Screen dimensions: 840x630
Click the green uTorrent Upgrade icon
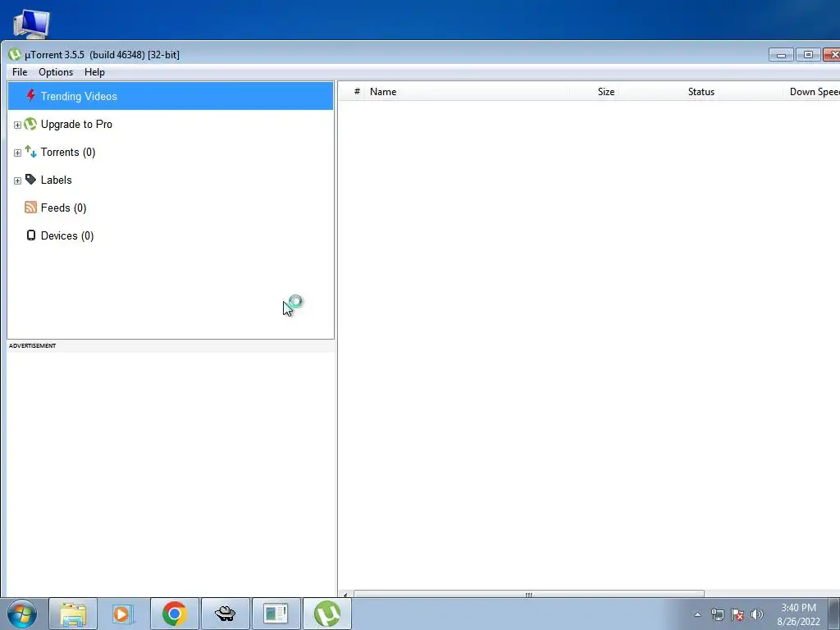30,125
